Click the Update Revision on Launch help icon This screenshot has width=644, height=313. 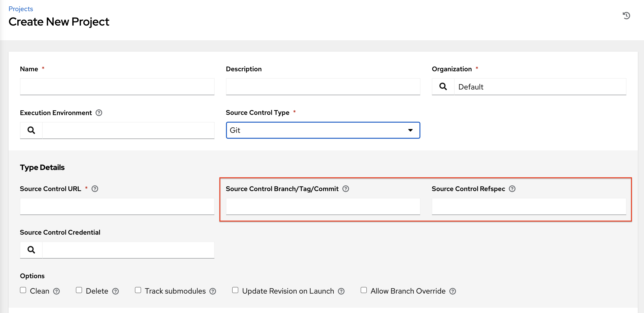341,291
